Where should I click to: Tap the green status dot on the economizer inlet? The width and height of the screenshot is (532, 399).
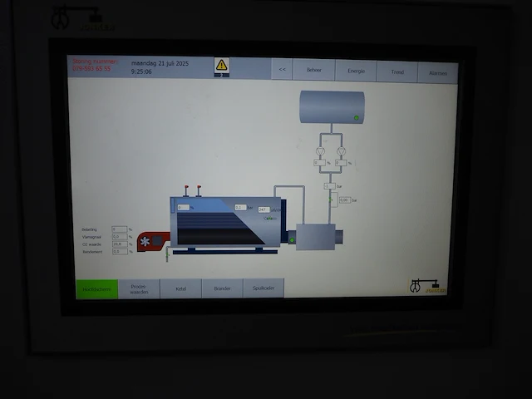pos(292,240)
